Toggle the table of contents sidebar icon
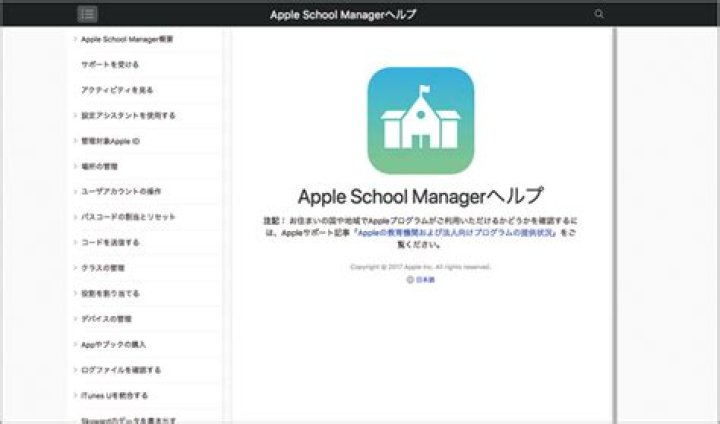This screenshot has height=424, width=720. point(87,14)
